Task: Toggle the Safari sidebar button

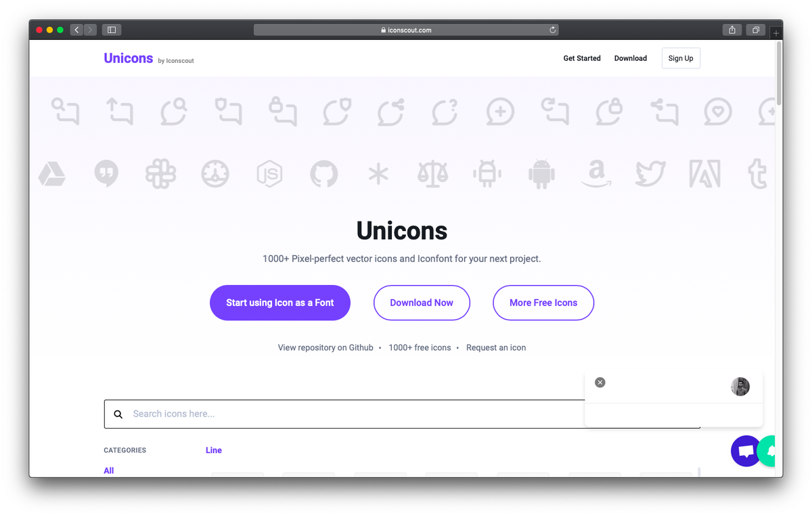Action: coord(112,30)
